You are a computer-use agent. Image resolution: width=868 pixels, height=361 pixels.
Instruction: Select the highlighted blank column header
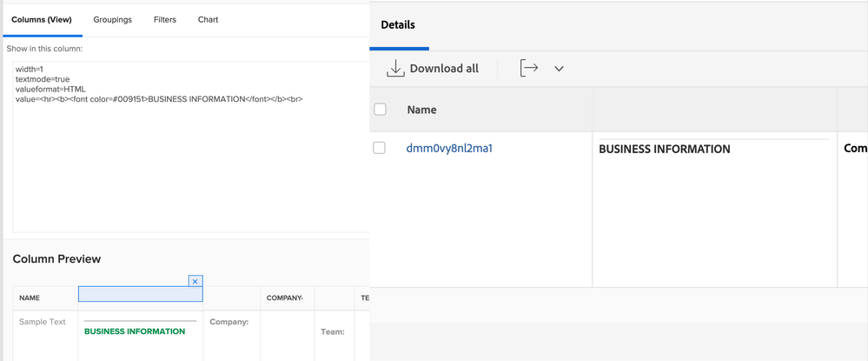pyautogui.click(x=141, y=295)
